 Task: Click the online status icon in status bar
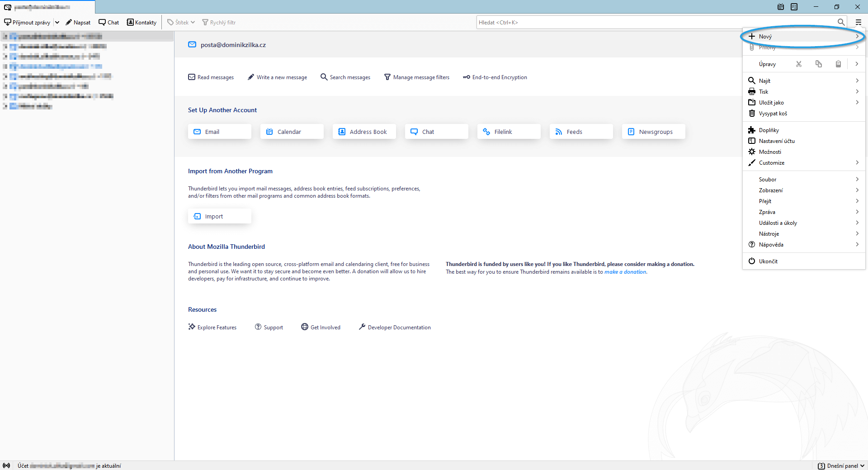point(6,465)
